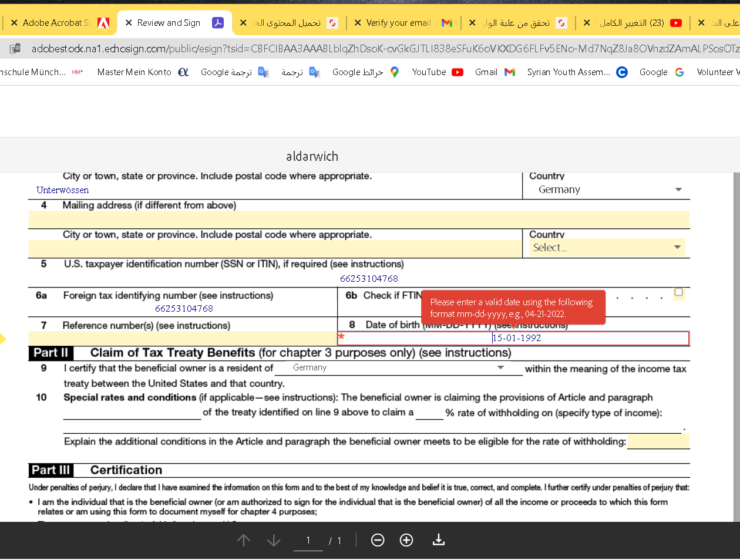
Task: Open the Master Mein Konto bookmark
Action: [134, 72]
